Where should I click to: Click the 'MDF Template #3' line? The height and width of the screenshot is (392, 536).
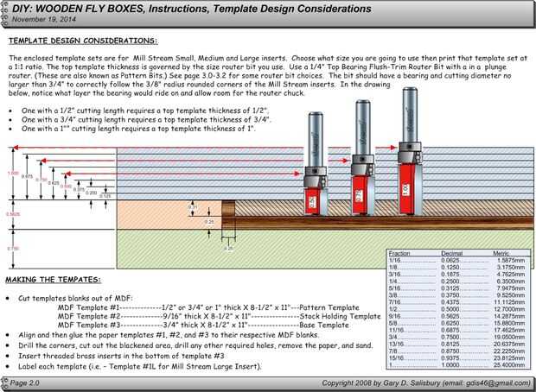tap(203, 325)
